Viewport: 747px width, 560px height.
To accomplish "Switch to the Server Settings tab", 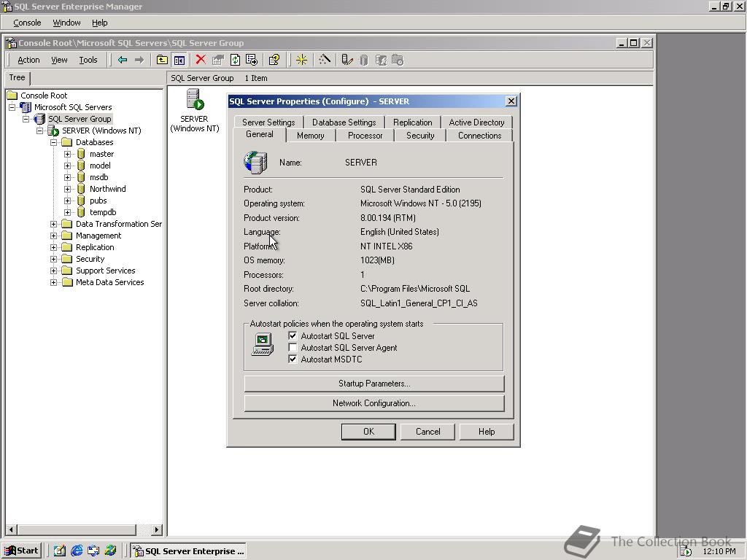I will point(268,122).
